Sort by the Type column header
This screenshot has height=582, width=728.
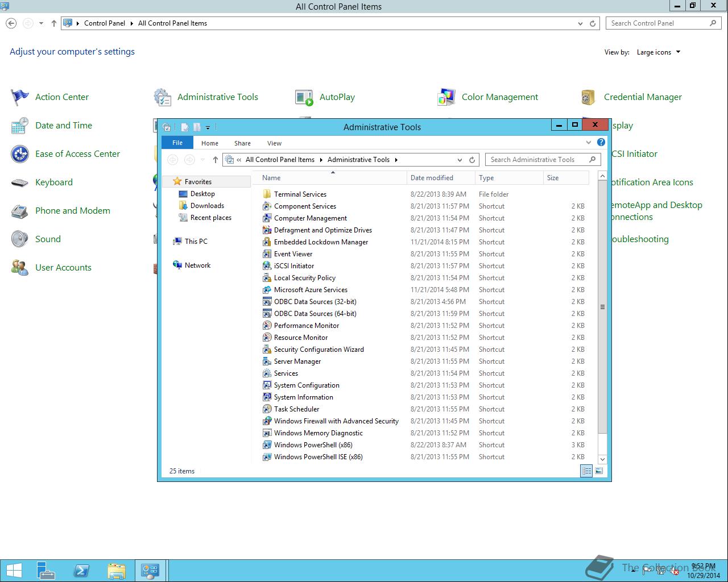pos(509,178)
